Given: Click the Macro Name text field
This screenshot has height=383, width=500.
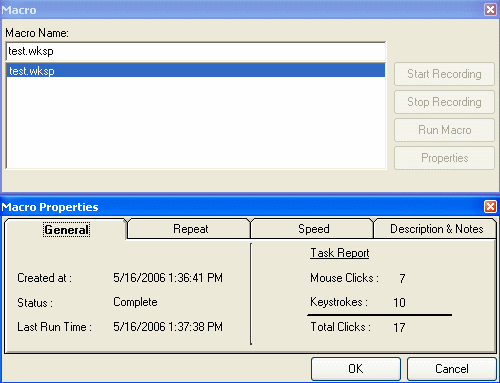Looking at the screenshot, I should click(x=196, y=51).
